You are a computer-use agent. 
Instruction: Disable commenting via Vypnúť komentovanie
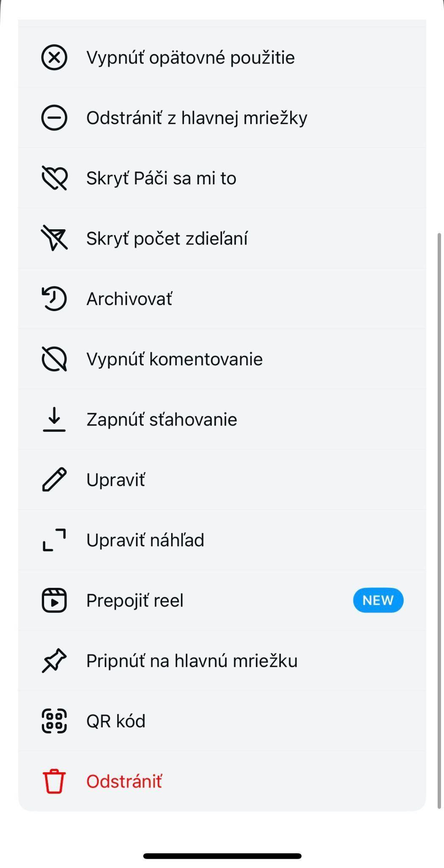tap(174, 359)
